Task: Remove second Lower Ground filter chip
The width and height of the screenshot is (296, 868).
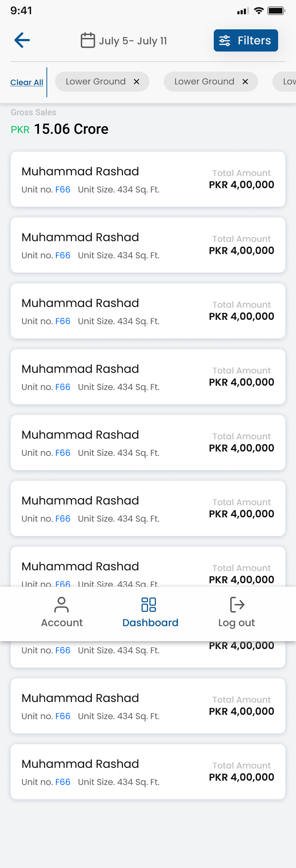Action: (245, 82)
